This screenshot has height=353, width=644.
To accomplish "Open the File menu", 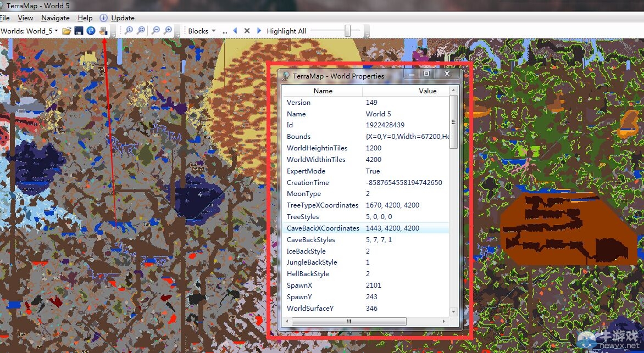I will coord(4,18).
